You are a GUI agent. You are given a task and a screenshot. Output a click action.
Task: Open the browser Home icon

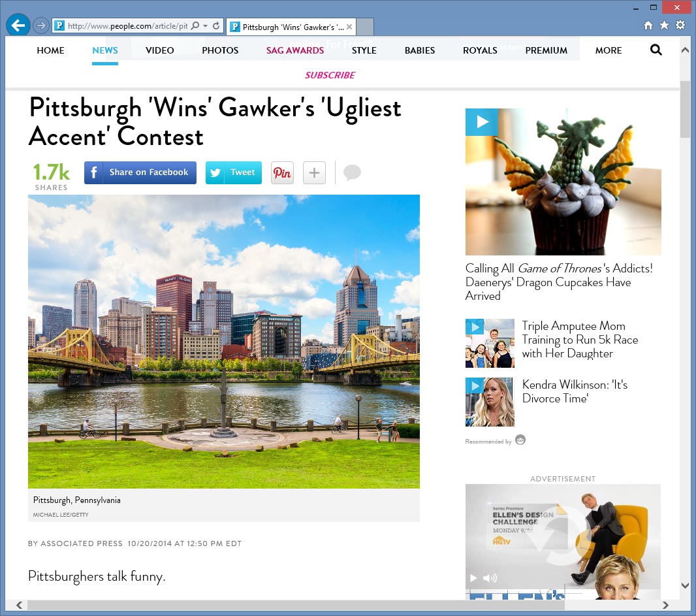(x=648, y=25)
